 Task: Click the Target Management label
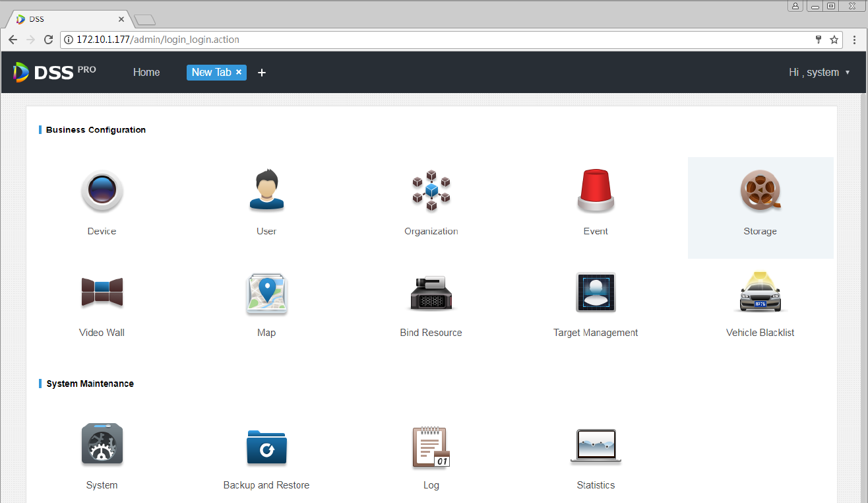tap(596, 333)
